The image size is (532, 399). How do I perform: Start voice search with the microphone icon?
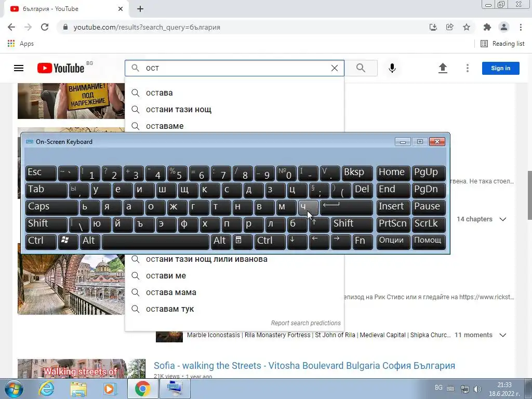pyautogui.click(x=392, y=68)
